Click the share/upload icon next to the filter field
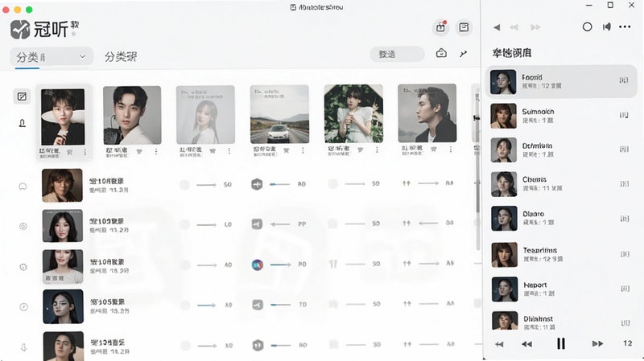Viewport: 644px width, 361px height. pos(441,53)
